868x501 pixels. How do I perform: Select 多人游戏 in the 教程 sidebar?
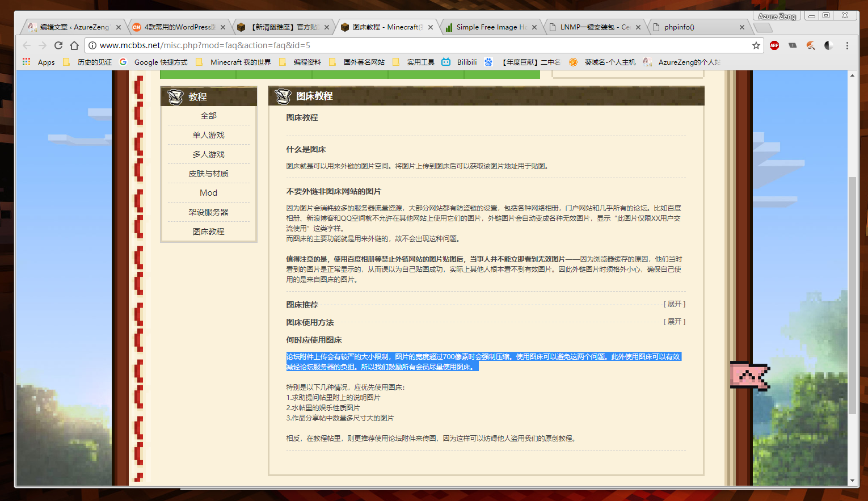[x=209, y=154]
